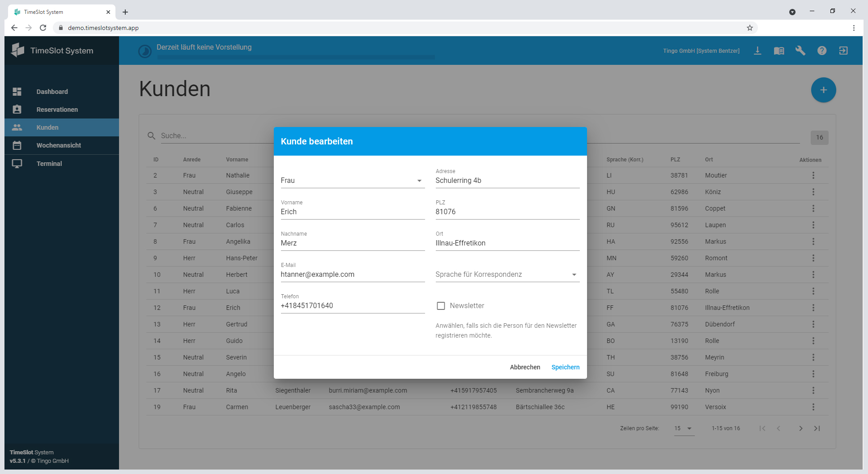The height and width of the screenshot is (474, 868).
Task: Open Sprache für Korrespondenz dropdown
Action: point(507,275)
